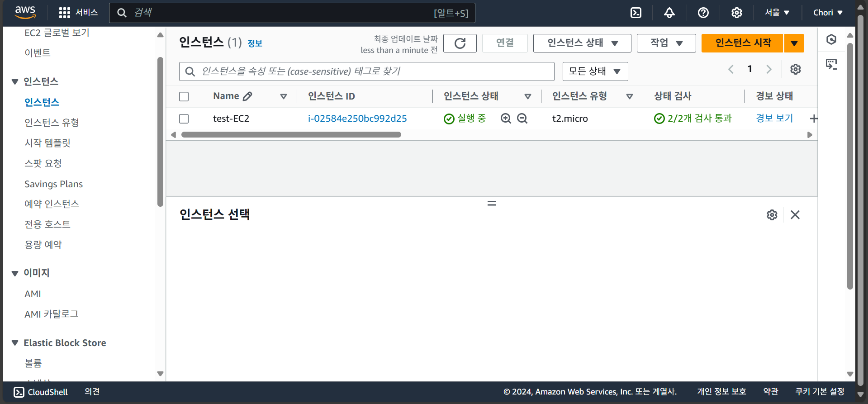Collapse the Elastic Block Store section
Screen dimensions: 868x404
[15, 343]
